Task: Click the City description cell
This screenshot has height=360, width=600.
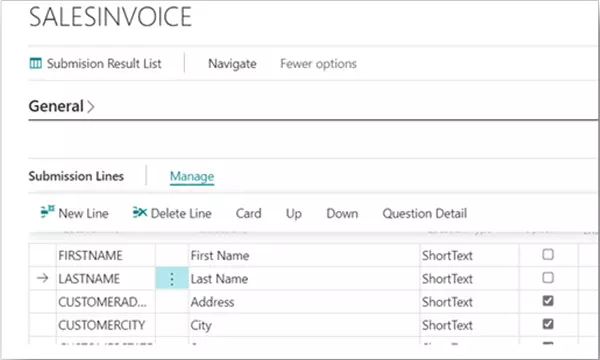Action: 304,325
